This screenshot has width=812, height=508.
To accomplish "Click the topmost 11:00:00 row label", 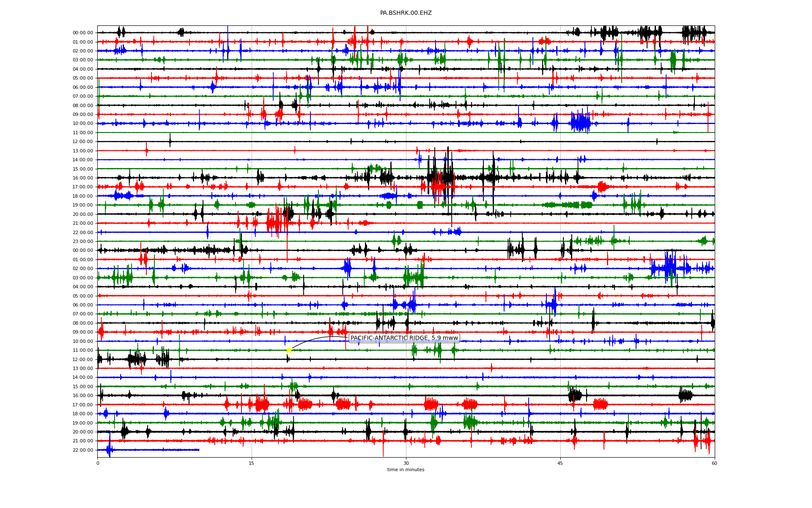I will point(83,133).
